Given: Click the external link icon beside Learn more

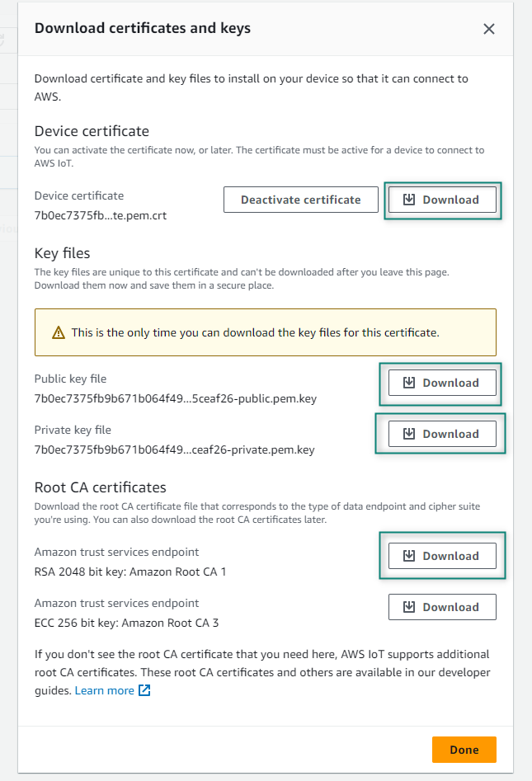Looking at the screenshot, I should 144,690.
